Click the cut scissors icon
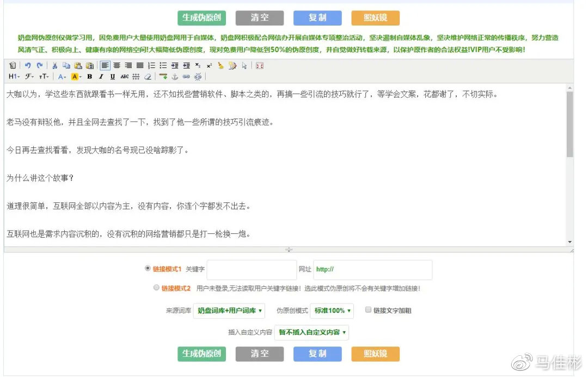The image size is (588, 377). pos(54,66)
